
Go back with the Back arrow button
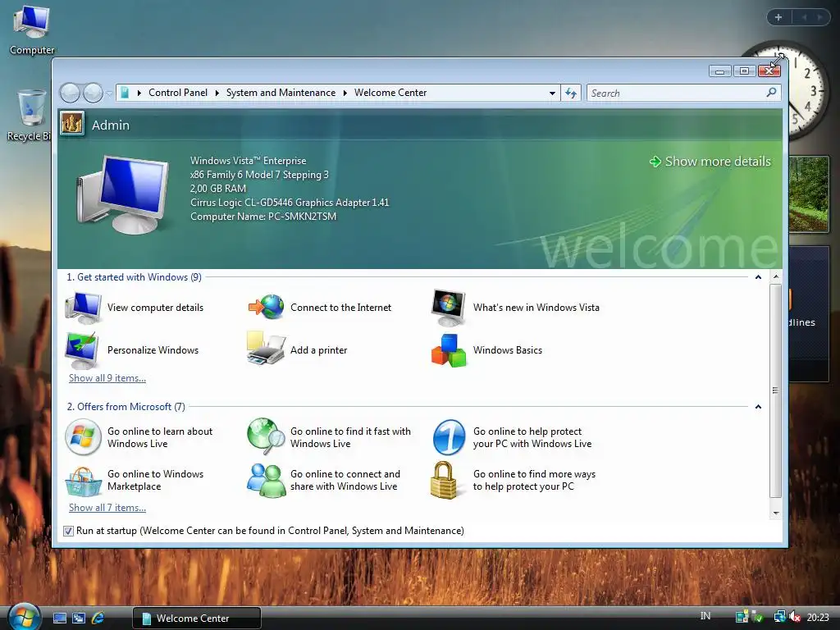point(70,93)
